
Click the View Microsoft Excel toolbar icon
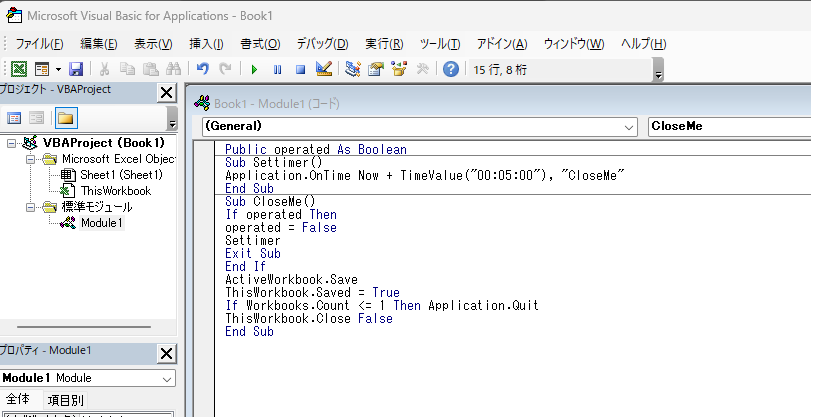(19, 69)
